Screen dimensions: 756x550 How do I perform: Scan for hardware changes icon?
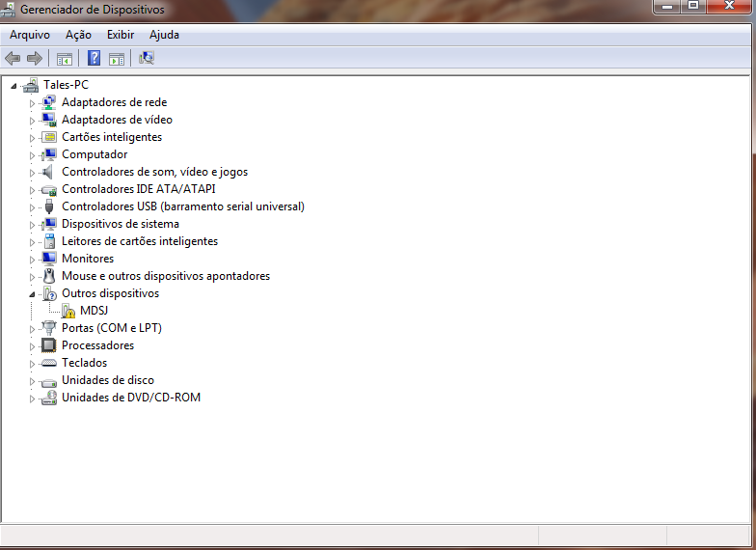pyautogui.click(x=147, y=58)
